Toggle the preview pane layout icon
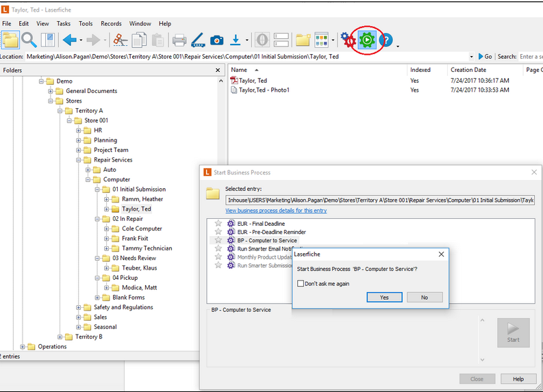This screenshot has height=392, width=543. point(47,40)
